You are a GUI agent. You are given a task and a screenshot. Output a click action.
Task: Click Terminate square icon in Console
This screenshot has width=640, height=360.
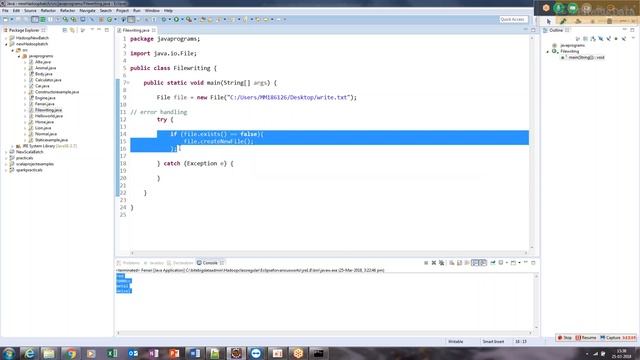point(426,263)
